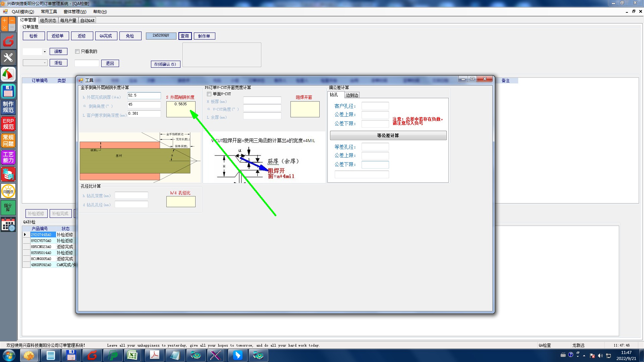644x362 pixels.
Task: Check the 单面V-CUT checkbox
Action: 209,94
